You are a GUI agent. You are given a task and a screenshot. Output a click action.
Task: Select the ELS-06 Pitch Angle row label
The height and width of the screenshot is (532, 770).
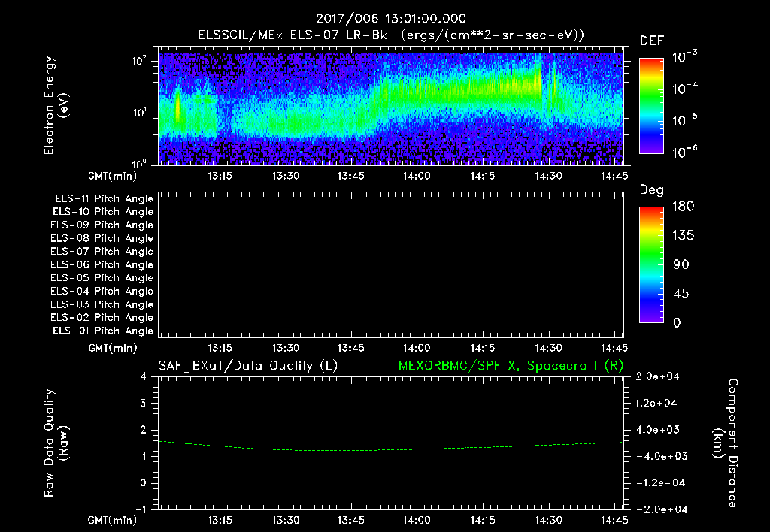coord(102,265)
